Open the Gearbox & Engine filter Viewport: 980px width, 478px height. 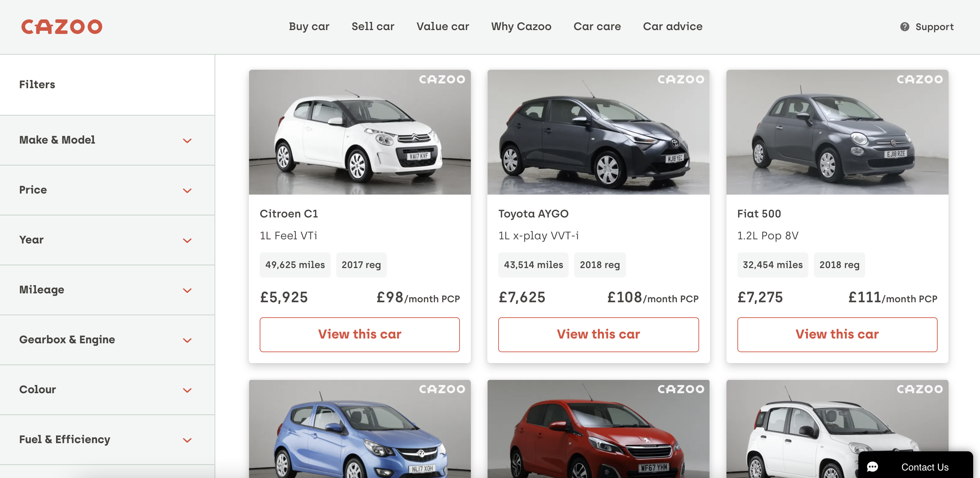point(107,340)
